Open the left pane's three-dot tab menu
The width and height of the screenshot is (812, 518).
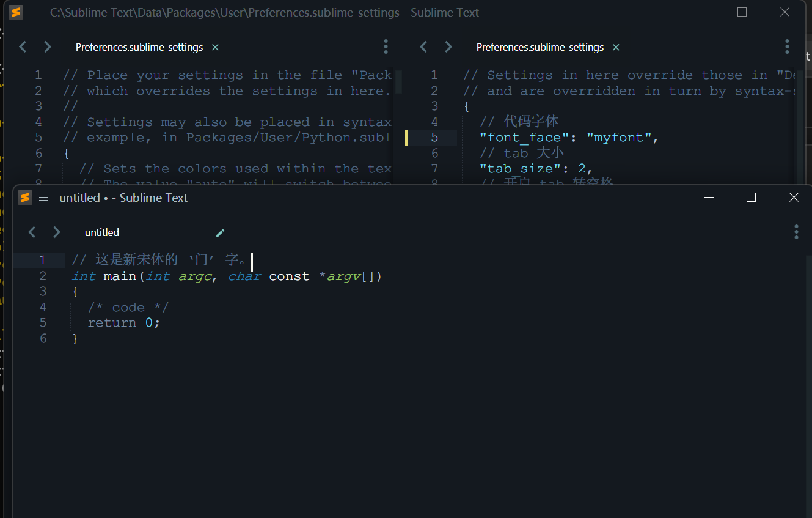pos(386,46)
